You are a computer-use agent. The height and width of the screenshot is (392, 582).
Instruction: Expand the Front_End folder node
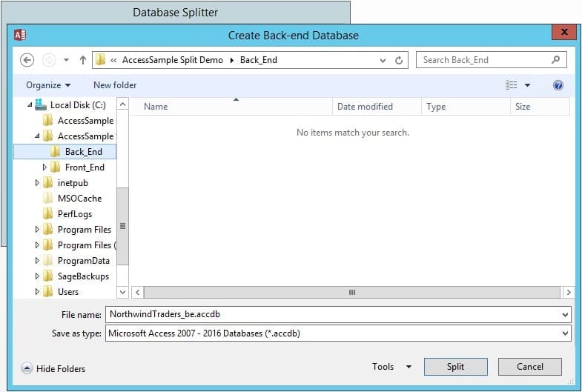(x=44, y=167)
